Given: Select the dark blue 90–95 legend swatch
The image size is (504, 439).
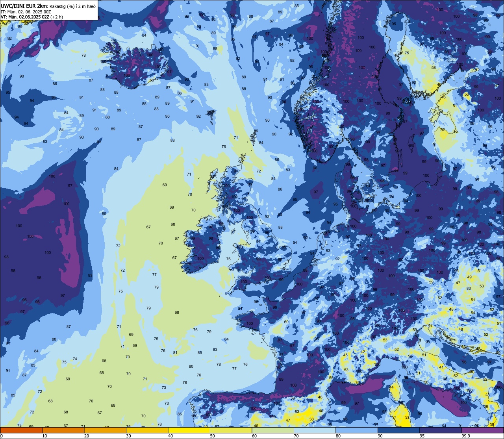Looking at the screenshot, I should [x=398, y=430].
